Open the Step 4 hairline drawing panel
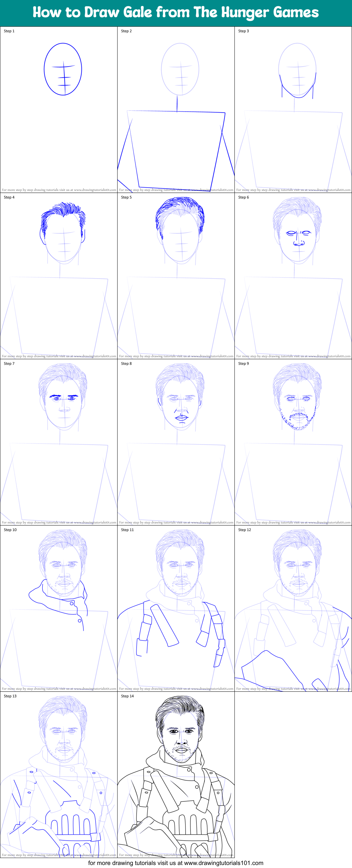Screen dimensions: 352x868 (x=59, y=276)
